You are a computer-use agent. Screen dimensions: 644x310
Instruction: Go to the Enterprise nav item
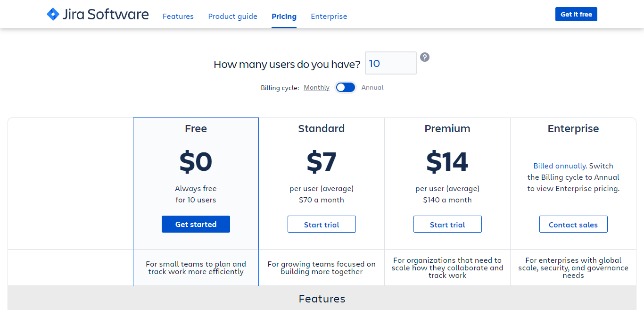click(329, 17)
